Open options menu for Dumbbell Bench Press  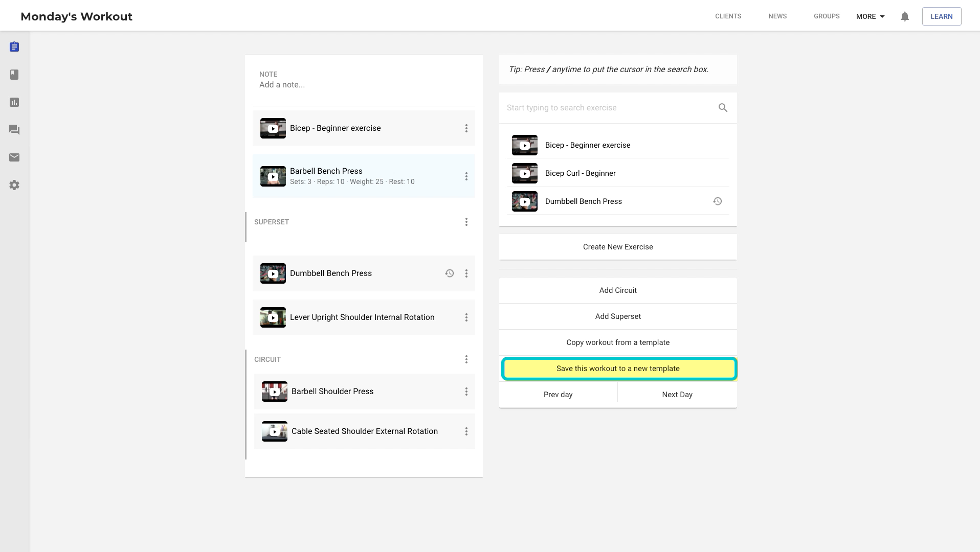coord(466,273)
